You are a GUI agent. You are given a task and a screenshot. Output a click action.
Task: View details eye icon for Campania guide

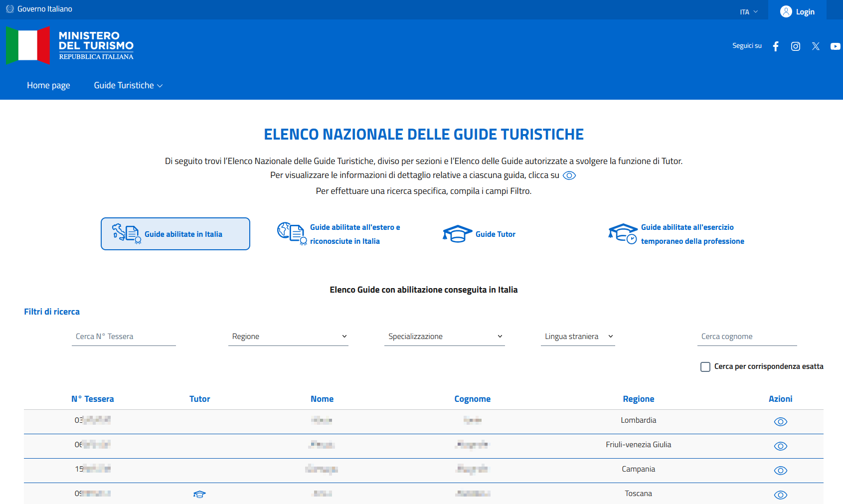coord(780,471)
